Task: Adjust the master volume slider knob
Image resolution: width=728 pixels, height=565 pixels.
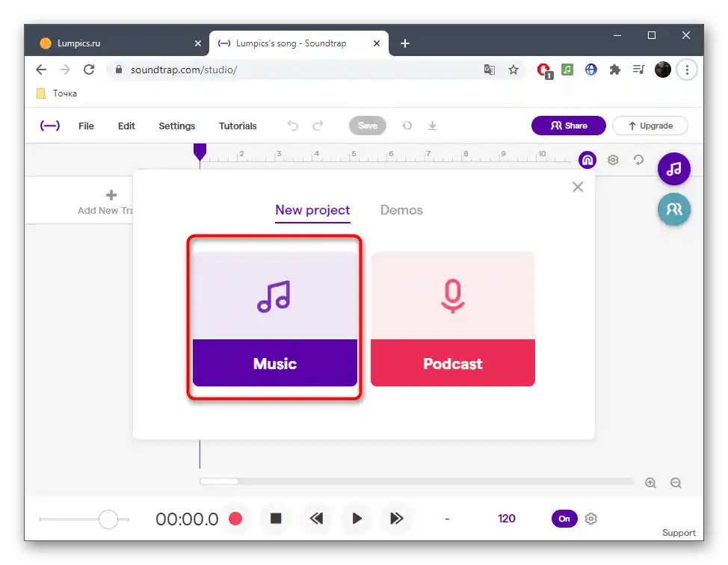Action: [x=108, y=519]
